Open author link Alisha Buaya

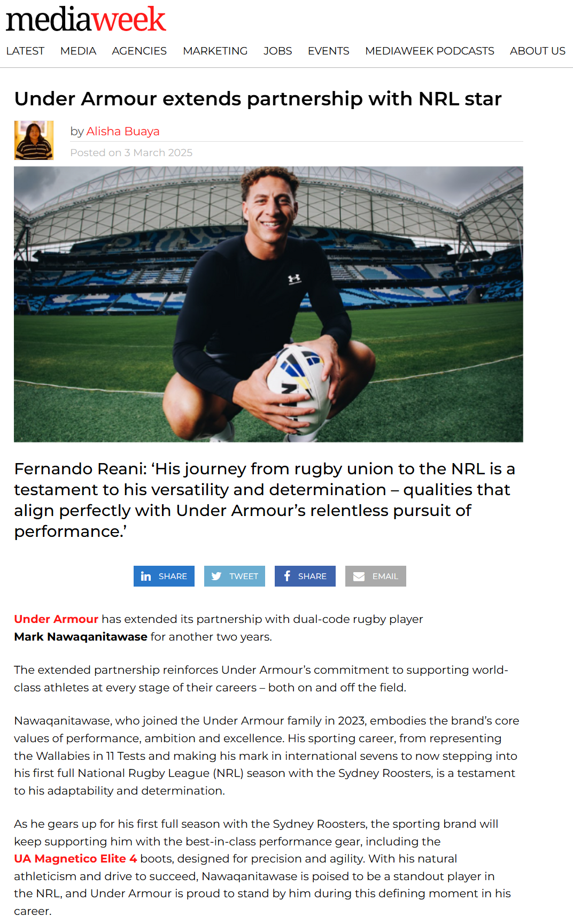[x=123, y=131]
